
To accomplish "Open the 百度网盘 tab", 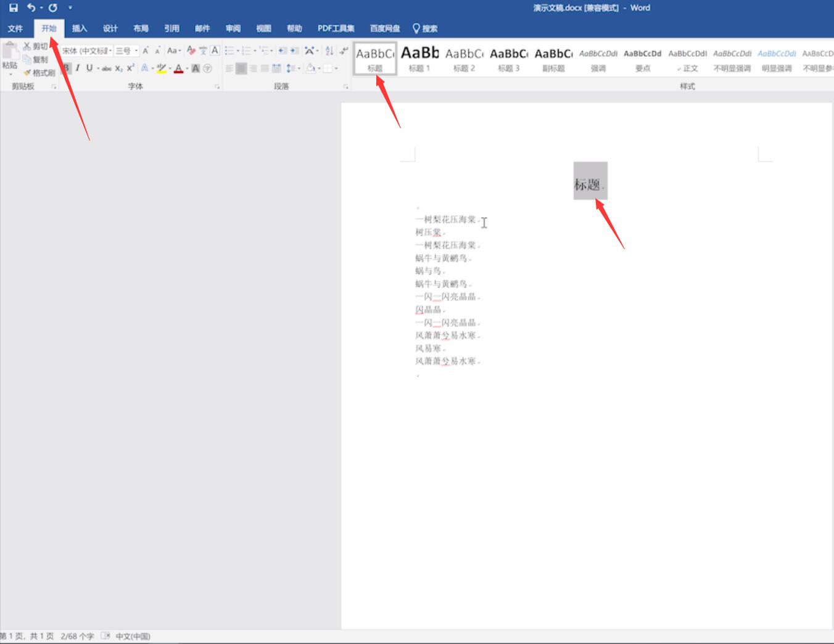I will coord(385,28).
